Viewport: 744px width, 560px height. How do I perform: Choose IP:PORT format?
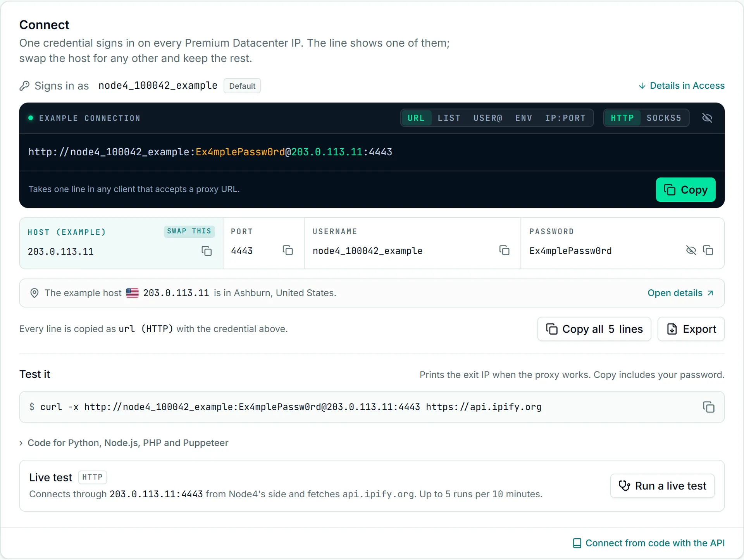(565, 118)
